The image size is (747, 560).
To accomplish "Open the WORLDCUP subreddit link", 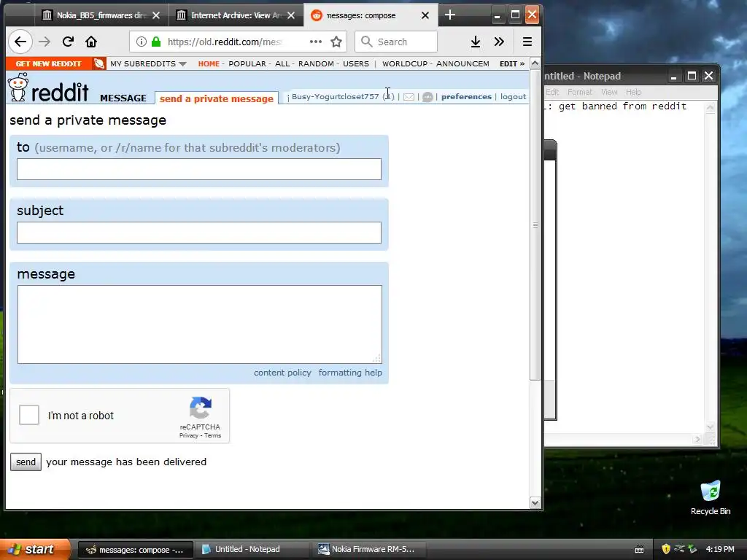I will coord(405,63).
